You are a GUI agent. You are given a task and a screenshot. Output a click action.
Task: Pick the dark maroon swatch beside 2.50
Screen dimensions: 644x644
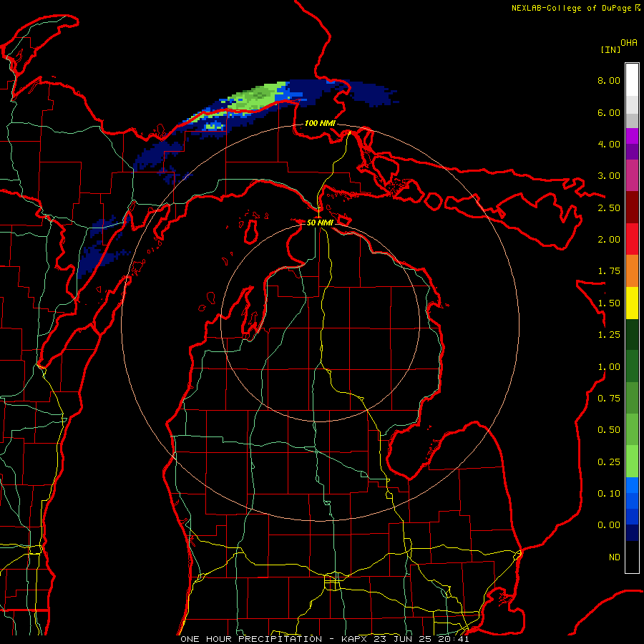click(632, 208)
